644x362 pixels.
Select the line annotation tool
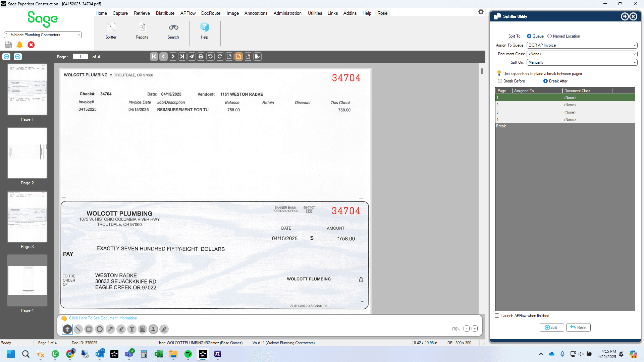[78, 329]
